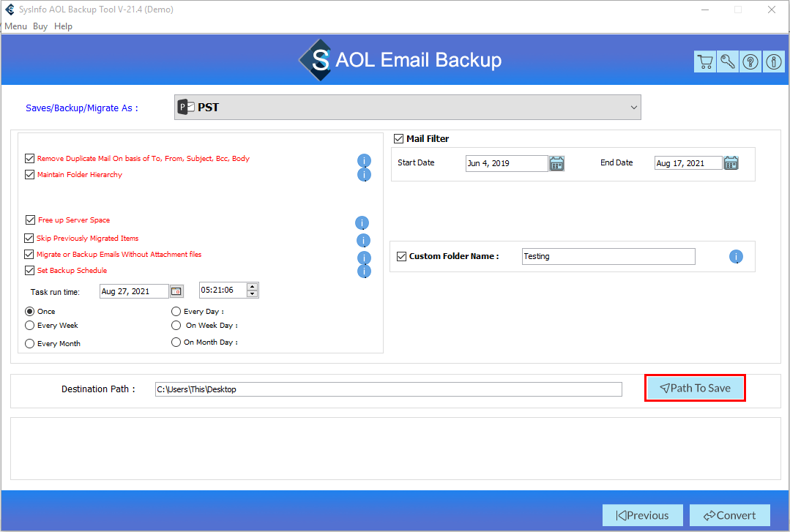The height and width of the screenshot is (532, 790).
Task: Select the Every Month radio button
Action: point(30,344)
